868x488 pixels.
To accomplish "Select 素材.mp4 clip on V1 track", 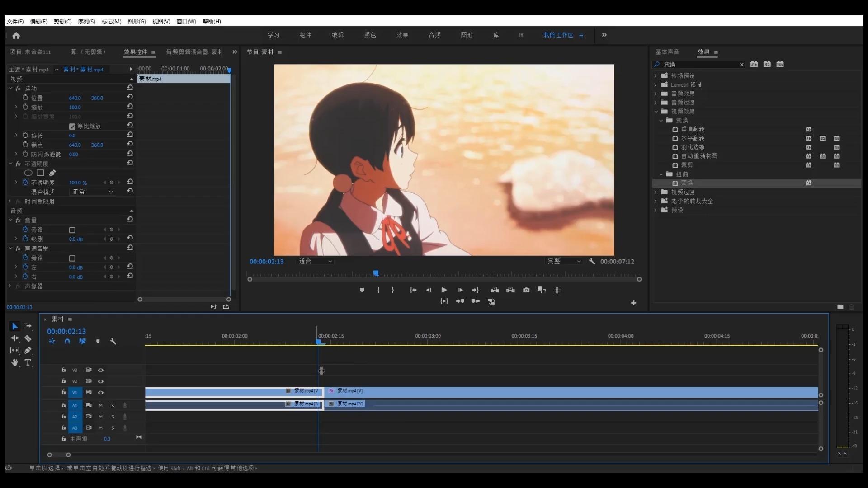I will (232, 391).
